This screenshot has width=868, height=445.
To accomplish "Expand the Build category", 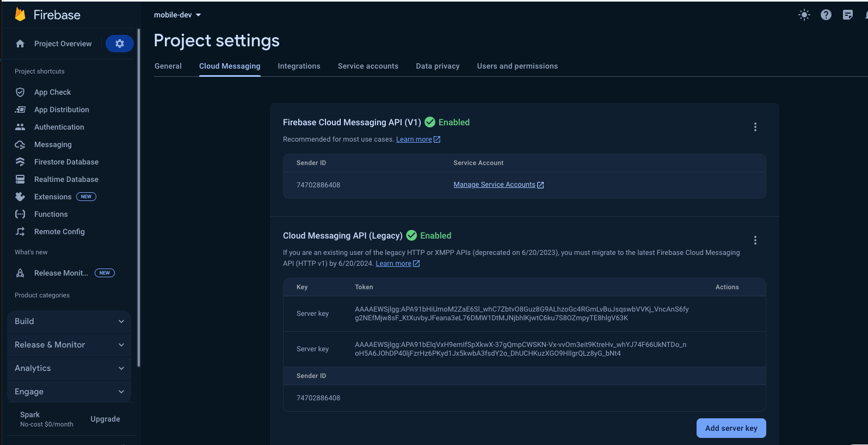I will pyautogui.click(x=69, y=321).
